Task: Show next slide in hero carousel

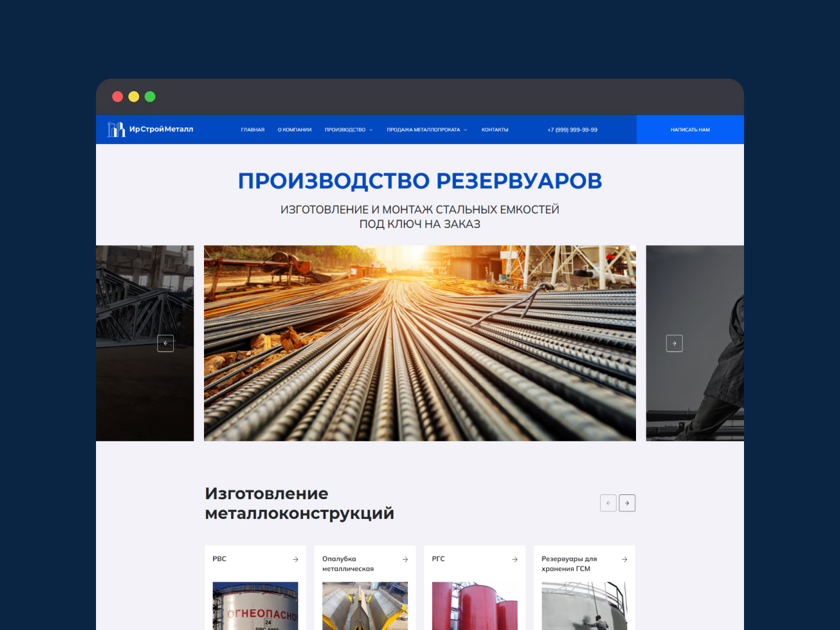Action: coord(674,343)
